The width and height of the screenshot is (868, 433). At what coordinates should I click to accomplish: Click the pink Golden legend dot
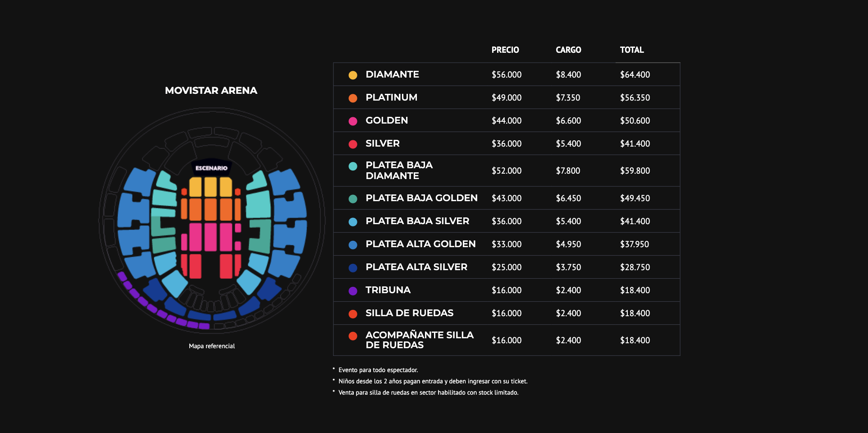tap(353, 121)
